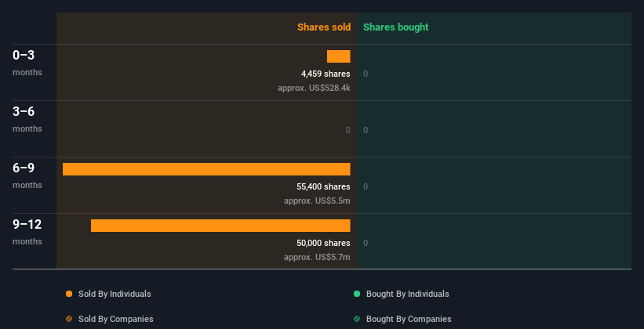
Task: Click the striped Sold By Companies legend icon
Action: click(x=69, y=319)
